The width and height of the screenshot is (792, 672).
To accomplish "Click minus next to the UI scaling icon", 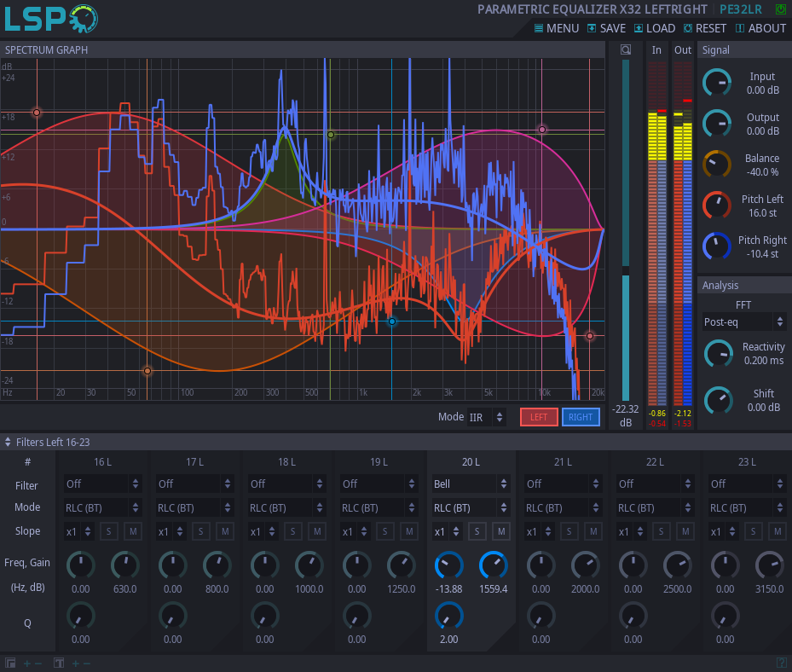I will (38, 663).
